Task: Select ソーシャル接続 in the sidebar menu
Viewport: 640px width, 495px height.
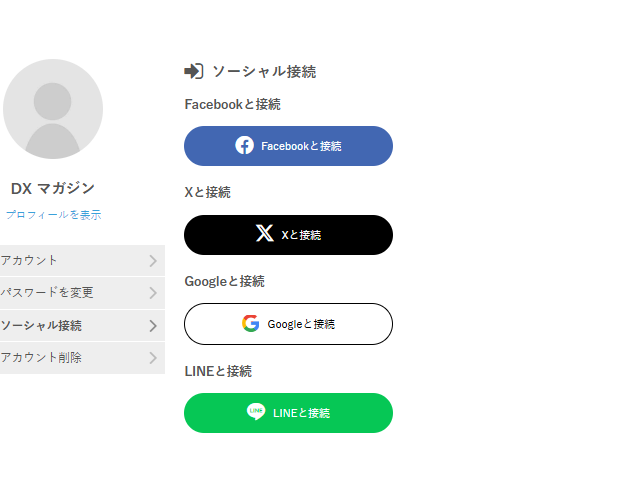Action: click(42, 326)
